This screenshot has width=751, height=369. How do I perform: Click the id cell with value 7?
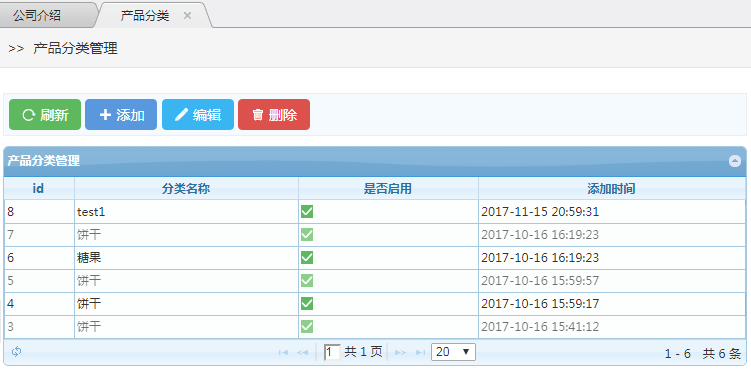(x=39, y=235)
